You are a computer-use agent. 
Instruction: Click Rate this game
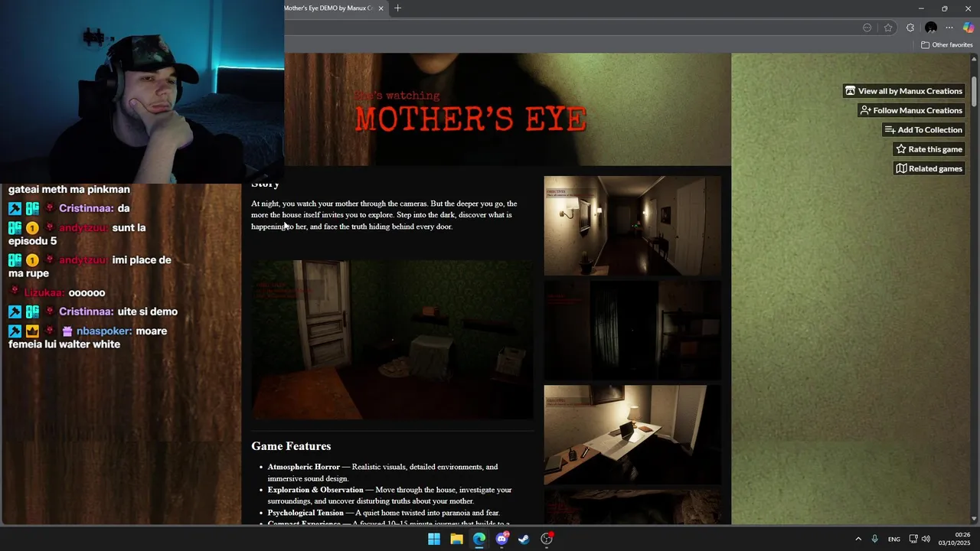pyautogui.click(x=929, y=149)
